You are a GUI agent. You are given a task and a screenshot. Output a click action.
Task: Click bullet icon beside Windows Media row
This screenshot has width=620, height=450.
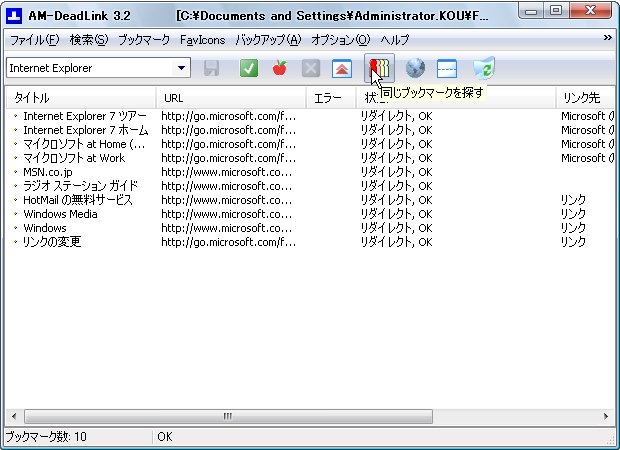coord(16,214)
